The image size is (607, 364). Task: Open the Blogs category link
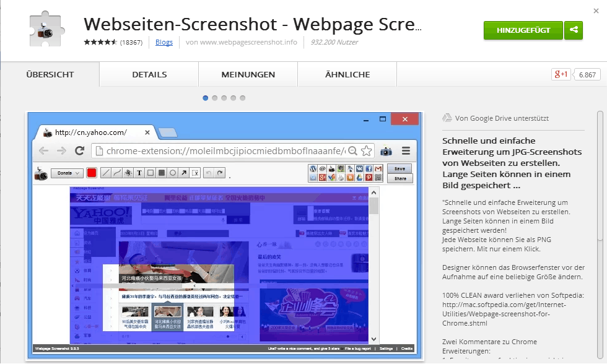[x=164, y=42]
